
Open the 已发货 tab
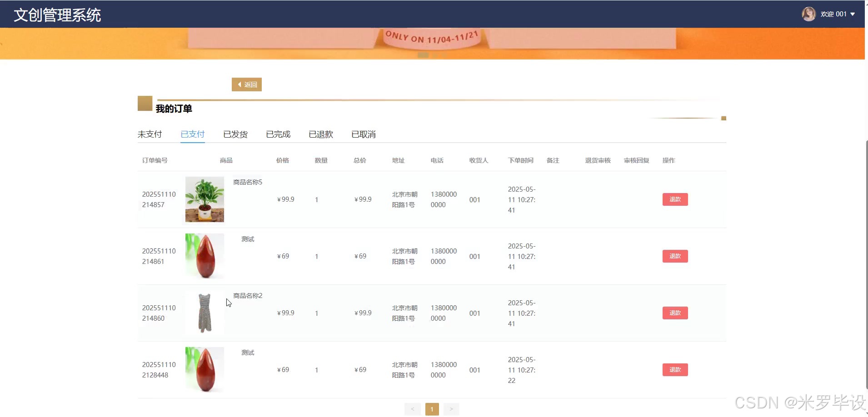(235, 134)
